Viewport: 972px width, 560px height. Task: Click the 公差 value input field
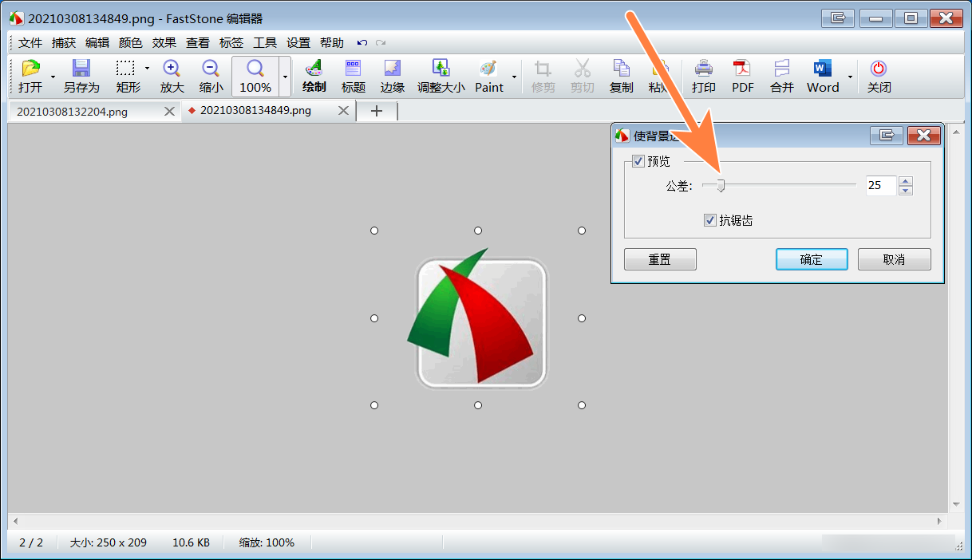[881, 185]
